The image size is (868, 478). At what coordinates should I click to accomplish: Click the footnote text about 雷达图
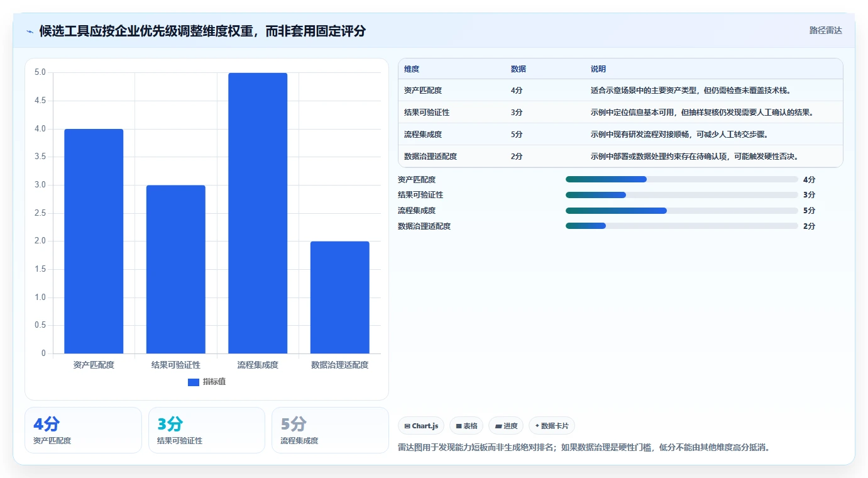(x=584, y=448)
